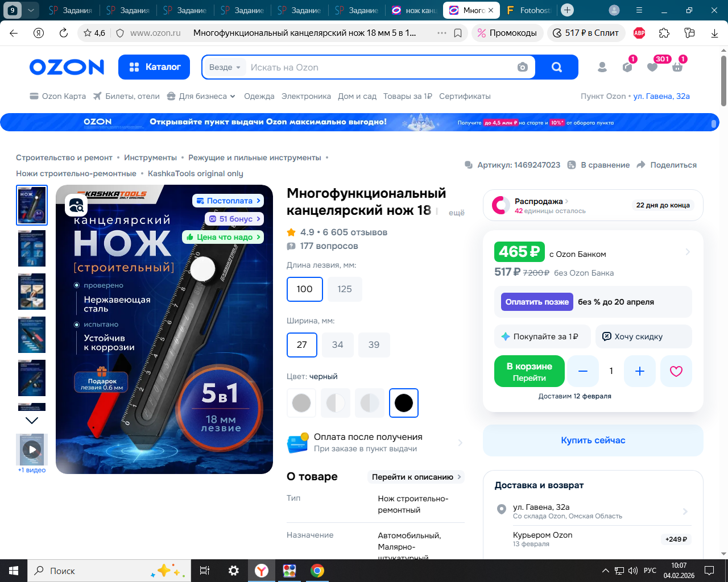Screen dimensions: 728x582
Task: Expand the 'Для бизнеса' menu
Action: [x=201, y=96]
